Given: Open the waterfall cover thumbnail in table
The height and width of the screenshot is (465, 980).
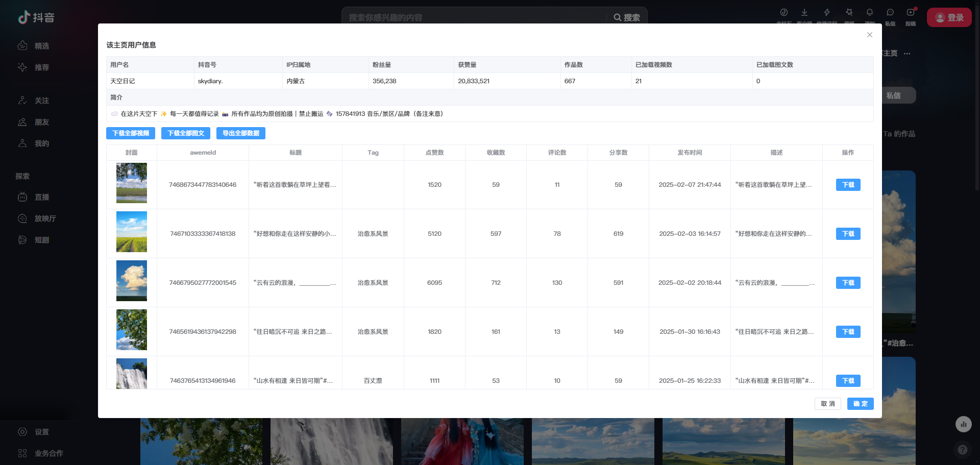Looking at the screenshot, I should (x=132, y=374).
